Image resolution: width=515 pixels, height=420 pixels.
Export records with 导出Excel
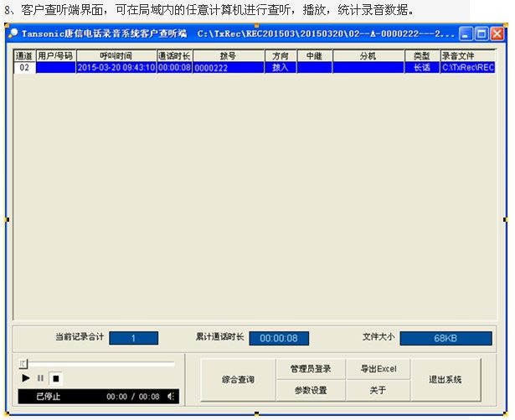tap(379, 369)
